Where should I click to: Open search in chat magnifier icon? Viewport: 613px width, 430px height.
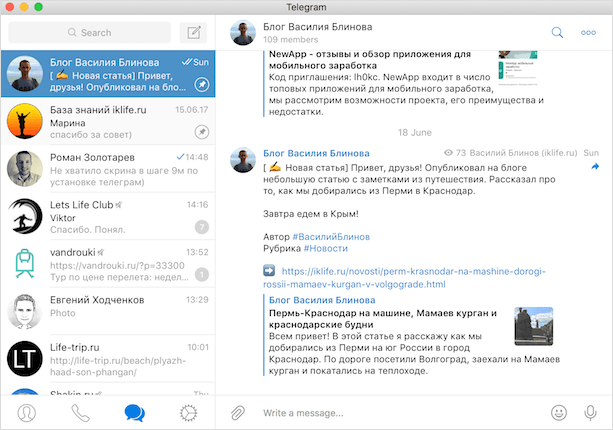[x=557, y=32]
